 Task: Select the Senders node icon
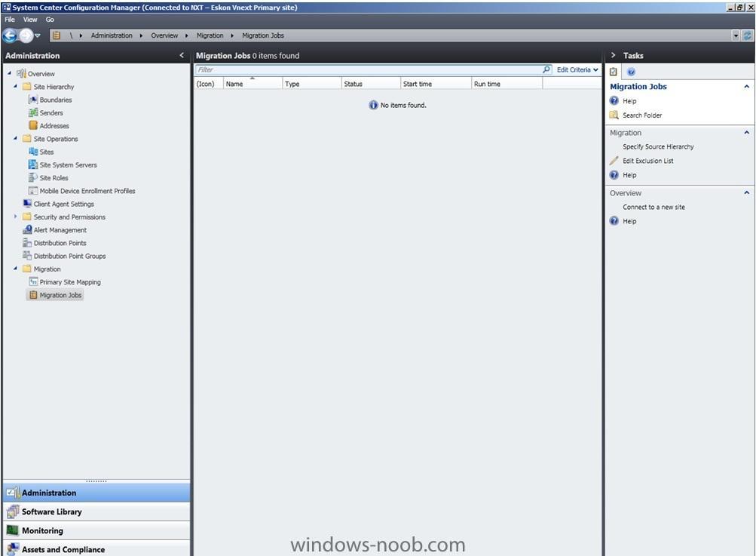click(x=32, y=112)
